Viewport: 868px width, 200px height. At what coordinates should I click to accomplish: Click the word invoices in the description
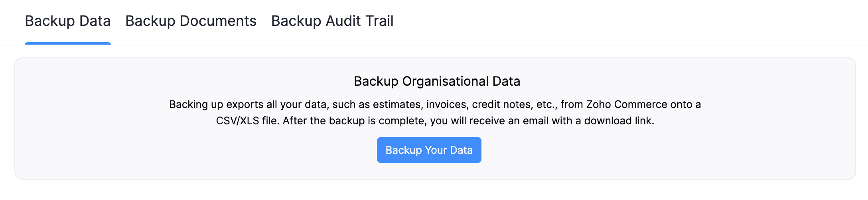[447, 104]
